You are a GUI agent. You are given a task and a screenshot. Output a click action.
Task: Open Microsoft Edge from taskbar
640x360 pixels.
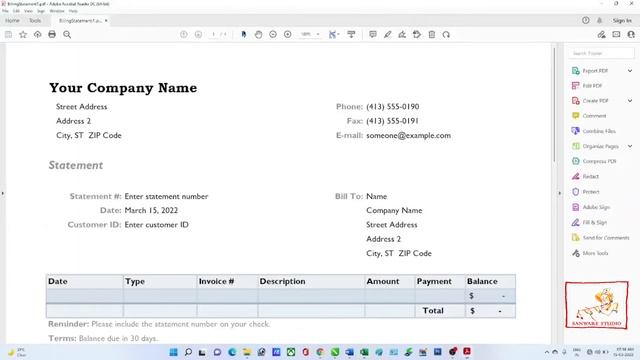[232, 352]
